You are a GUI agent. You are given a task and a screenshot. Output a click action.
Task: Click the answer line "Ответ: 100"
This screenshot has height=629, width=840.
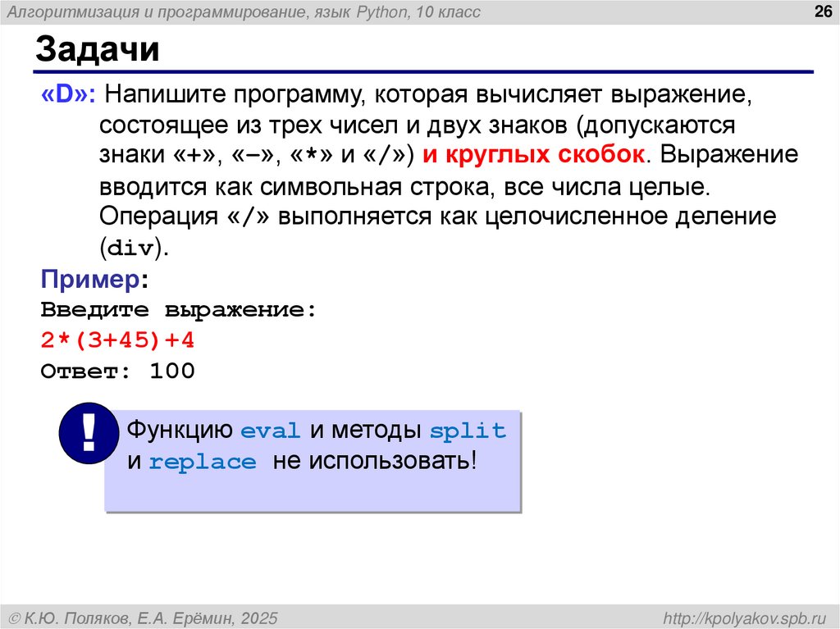(x=117, y=371)
